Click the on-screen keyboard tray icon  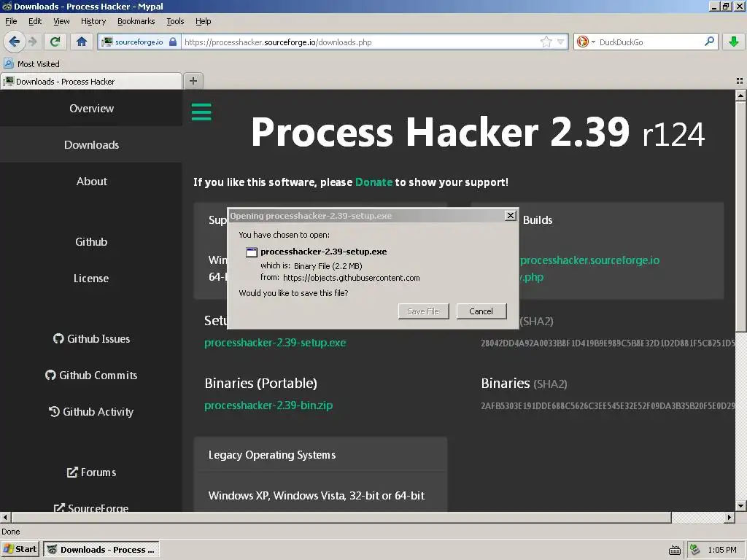pos(675,550)
